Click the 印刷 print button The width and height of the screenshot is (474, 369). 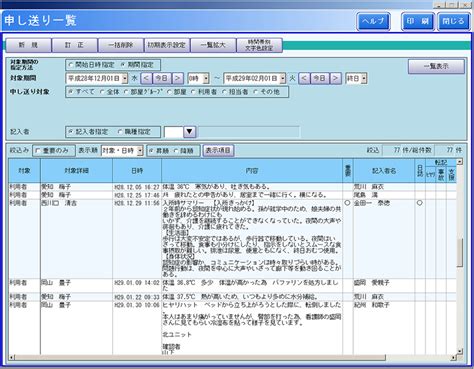click(418, 21)
